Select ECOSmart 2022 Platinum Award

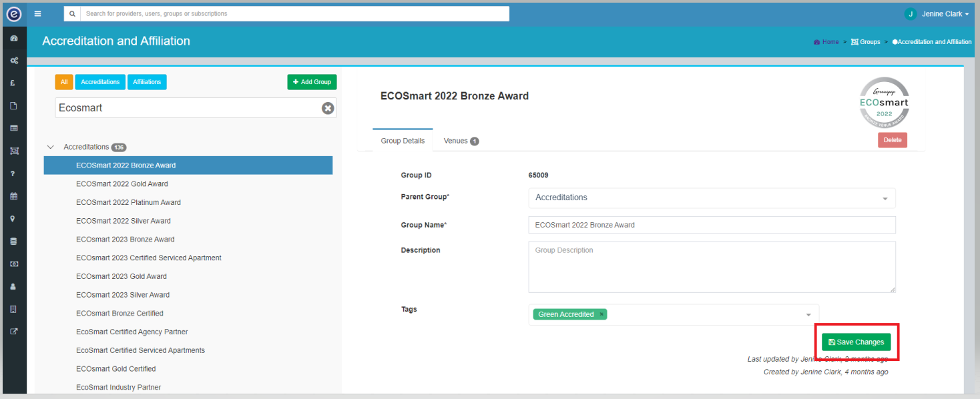[x=128, y=202]
